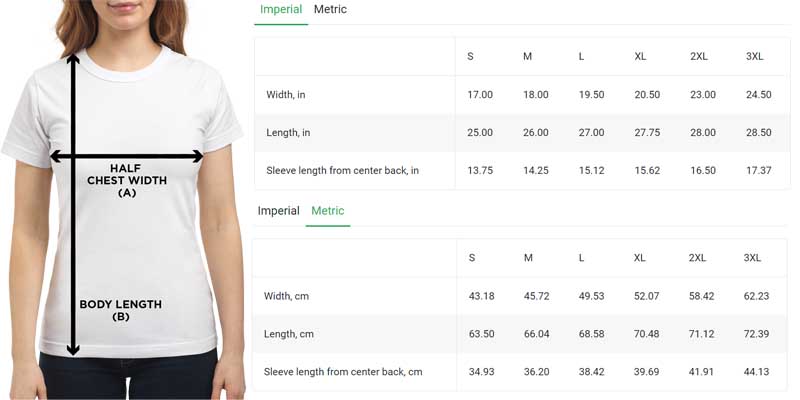Click the Half Chest Width (A) label
The image size is (800, 400).
pyautogui.click(x=127, y=180)
